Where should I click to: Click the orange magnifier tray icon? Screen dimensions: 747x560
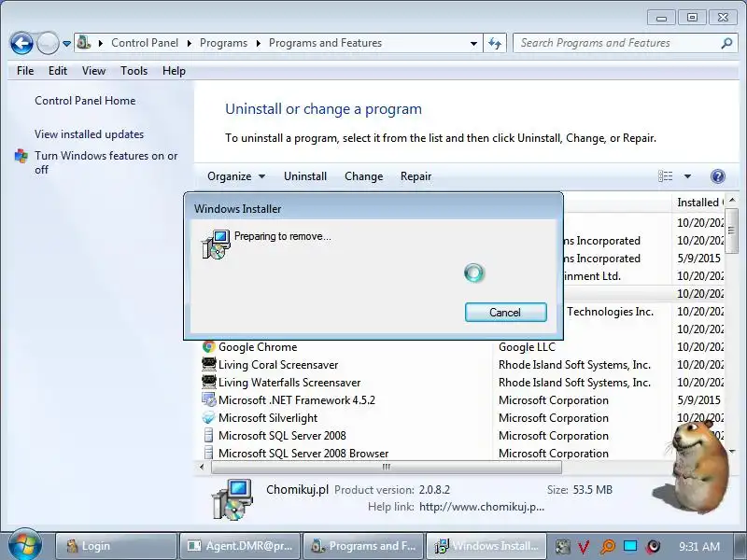(608, 547)
